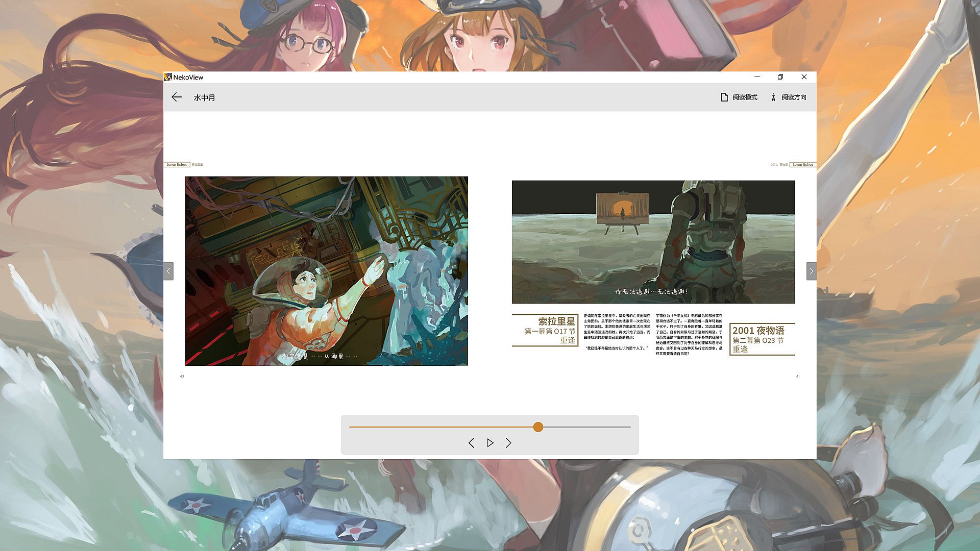
Task: Restore down the NekoView window
Action: [x=780, y=77]
